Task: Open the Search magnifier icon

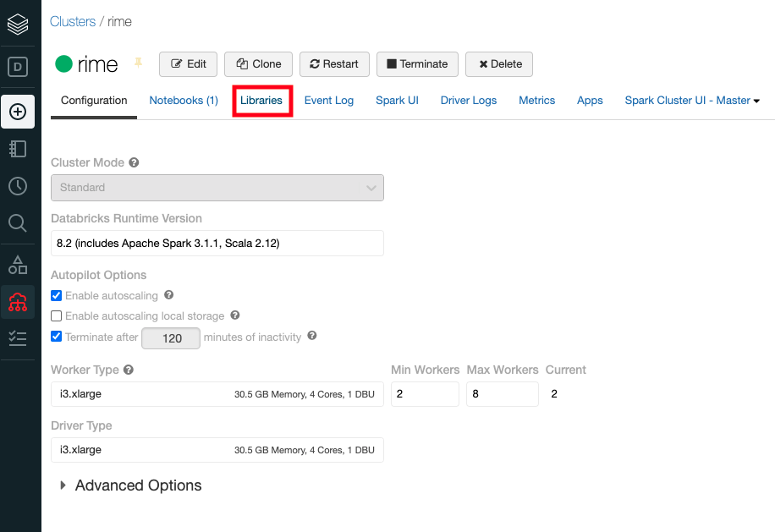Action: [18, 223]
